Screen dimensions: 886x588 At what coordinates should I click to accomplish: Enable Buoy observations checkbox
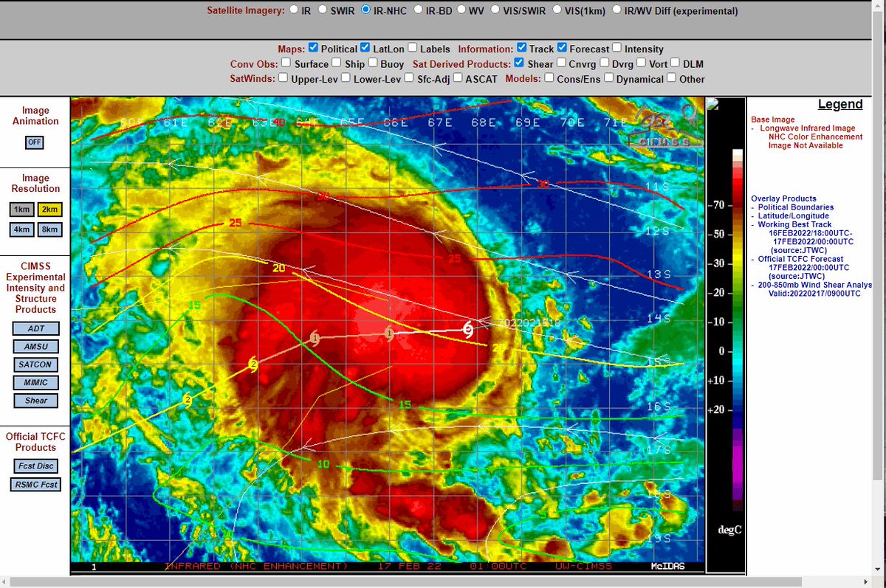tap(374, 63)
